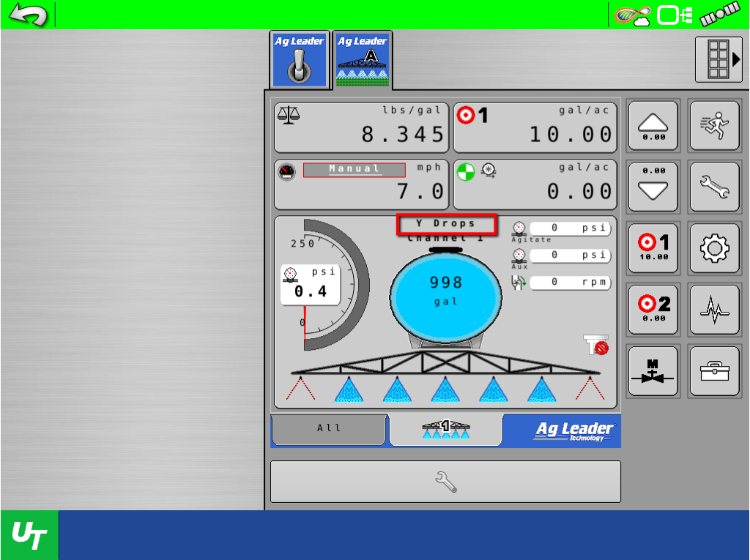Step the rate down with the triangle arrow
The height and width of the screenshot is (560, 750).
coord(653,187)
